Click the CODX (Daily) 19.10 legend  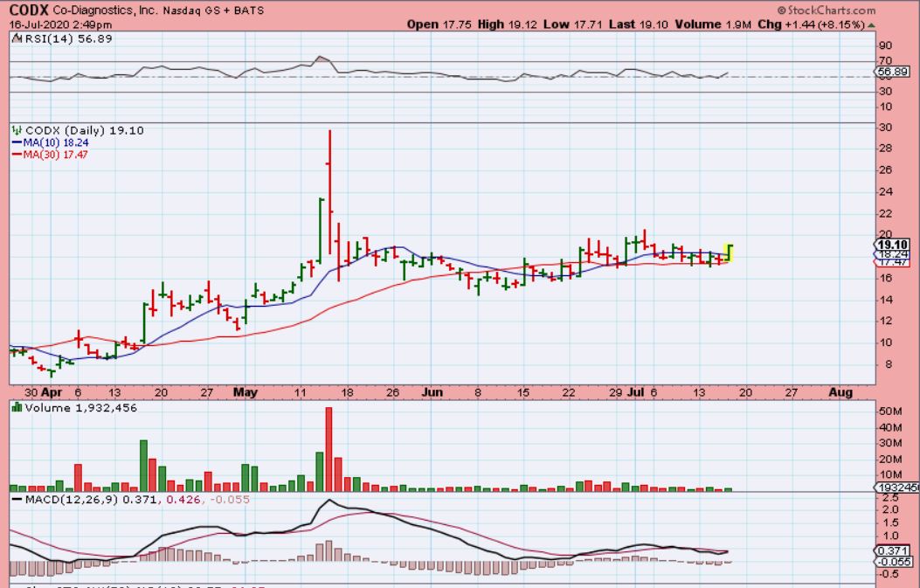[85, 130]
